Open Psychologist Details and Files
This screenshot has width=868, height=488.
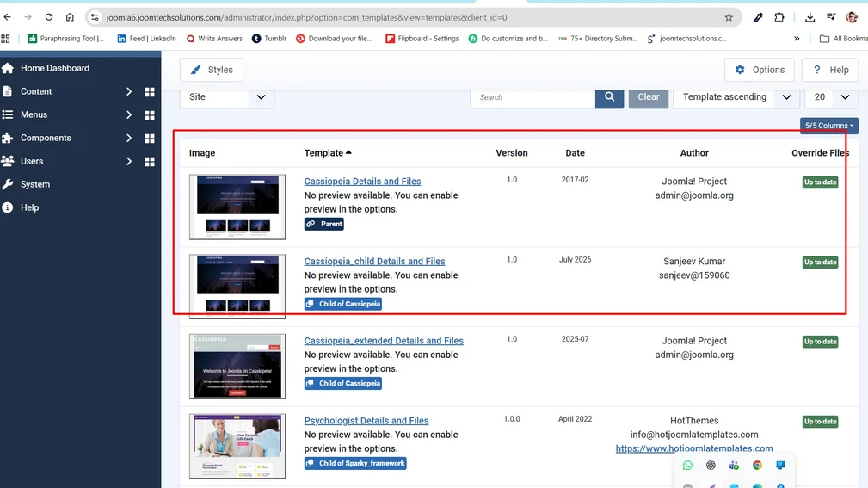point(366,420)
